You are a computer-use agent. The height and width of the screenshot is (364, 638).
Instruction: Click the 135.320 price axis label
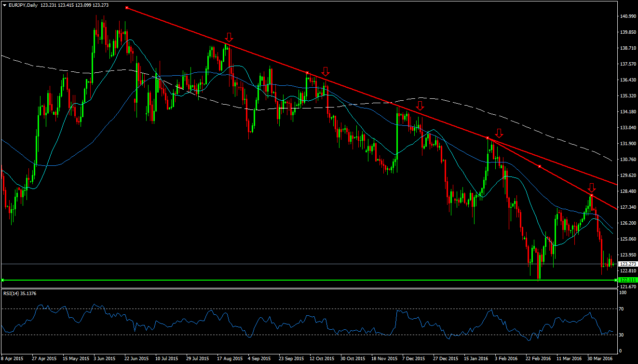tap(627, 95)
